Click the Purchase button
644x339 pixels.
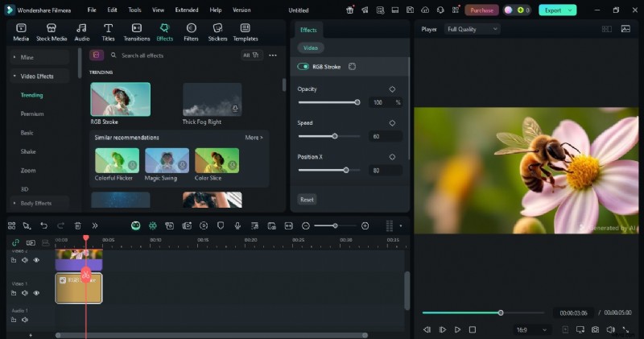pos(481,10)
